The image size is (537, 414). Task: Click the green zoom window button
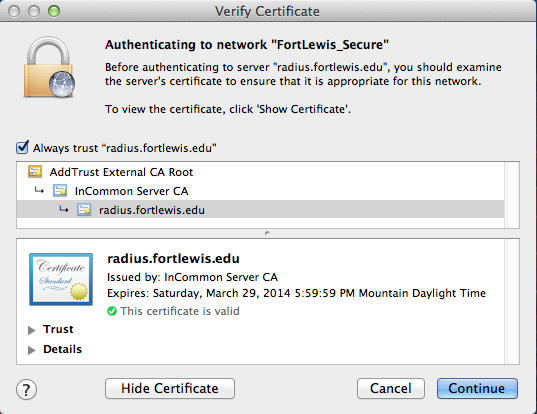tap(54, 11)
